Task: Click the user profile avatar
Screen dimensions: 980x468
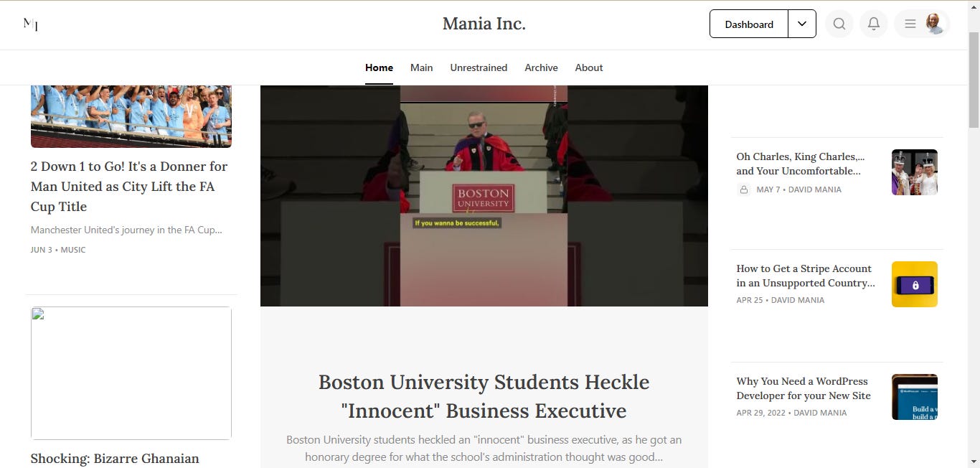Action: 933,24
